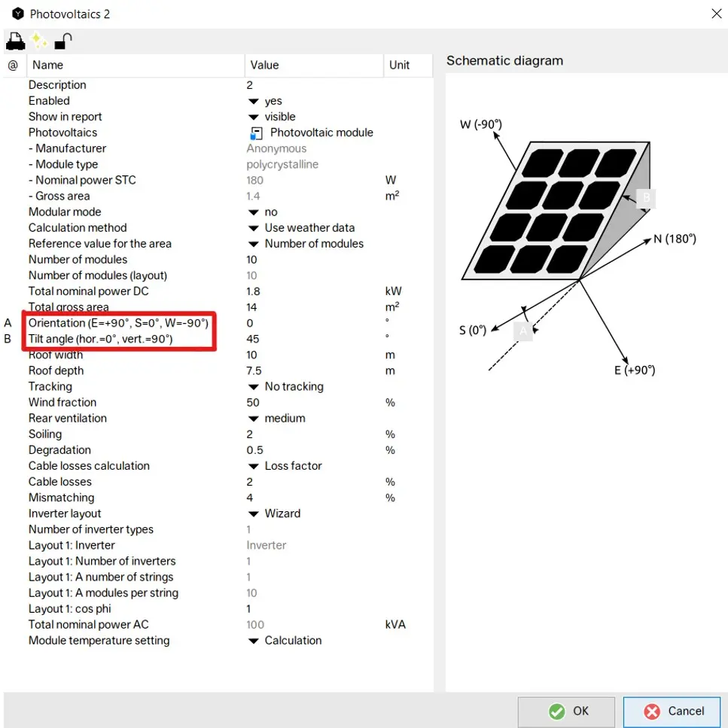Image resolution: width=728 pixels, height=728 pixels.
Task: Open the Rear ventilation dropdown
Action: (x=253, y=419)
